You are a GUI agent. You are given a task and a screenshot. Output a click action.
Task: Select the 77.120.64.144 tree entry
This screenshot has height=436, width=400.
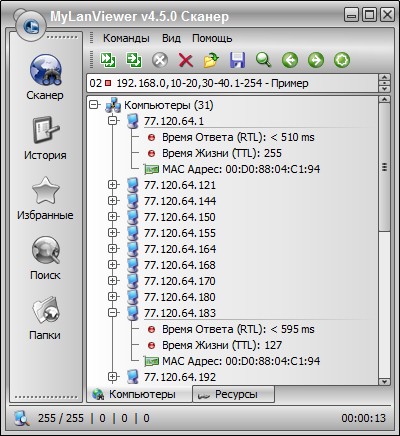[180, 201]
